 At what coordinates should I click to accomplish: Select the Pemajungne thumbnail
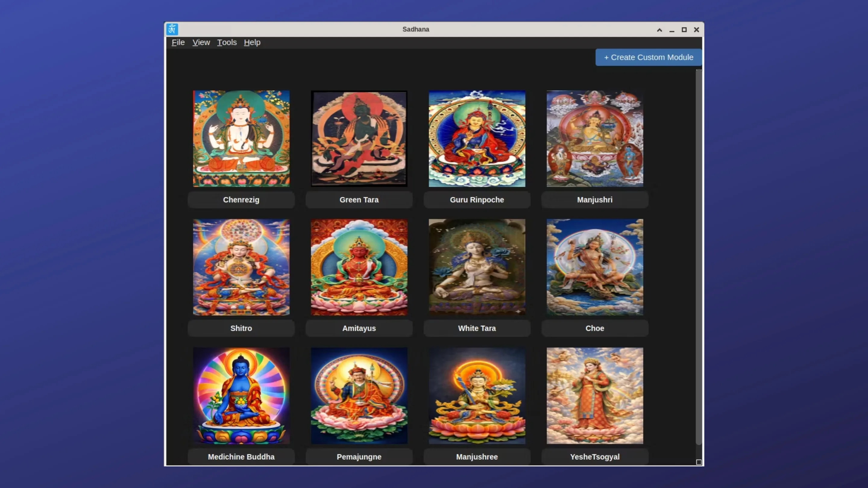359,396
